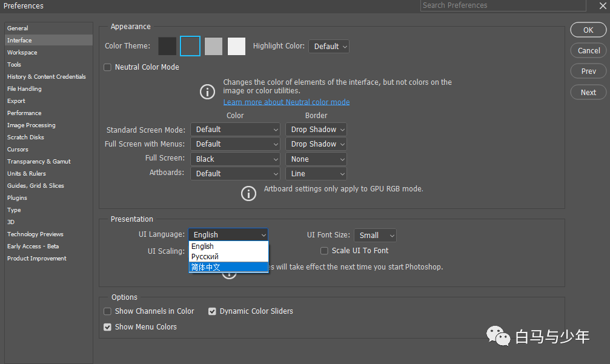Screen dimensions: 610x364
Task: Open Artboards border dropdown showing Line
Action: point(316,173)
